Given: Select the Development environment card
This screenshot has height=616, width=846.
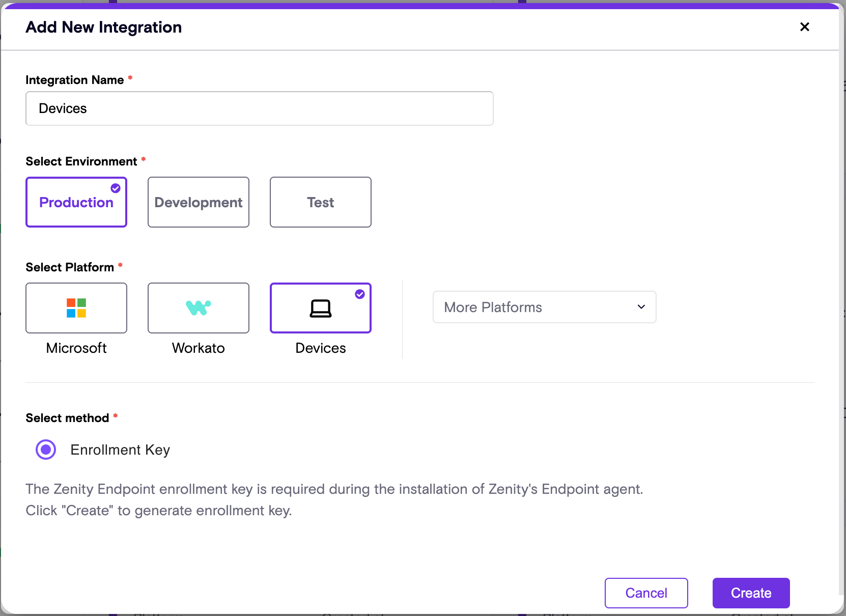Looking at the screenshot, I should pyautogui.click(x=198, y=202).
